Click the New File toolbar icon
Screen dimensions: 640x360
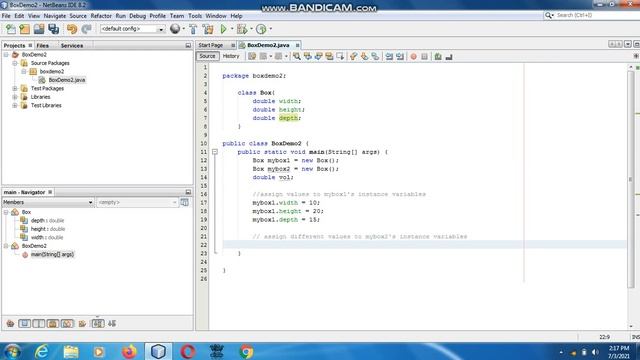coord(11,29)
